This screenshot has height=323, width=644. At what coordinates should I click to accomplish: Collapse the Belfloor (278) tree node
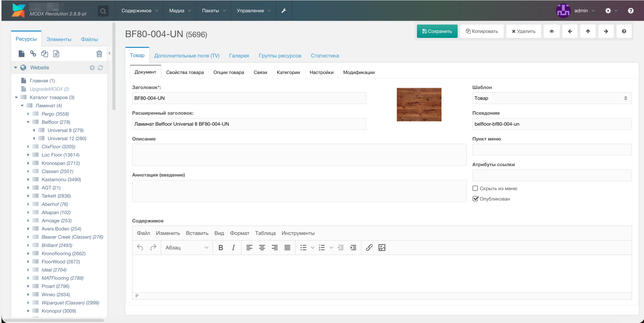(28, 122)
